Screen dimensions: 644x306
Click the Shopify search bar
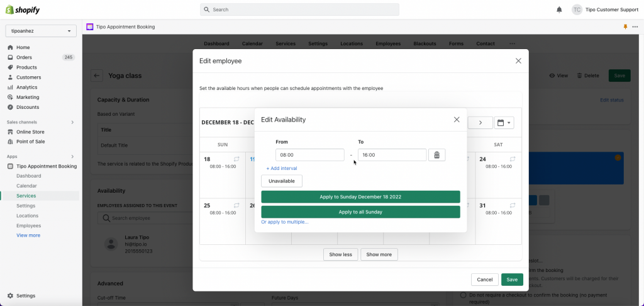coord(299,9)
